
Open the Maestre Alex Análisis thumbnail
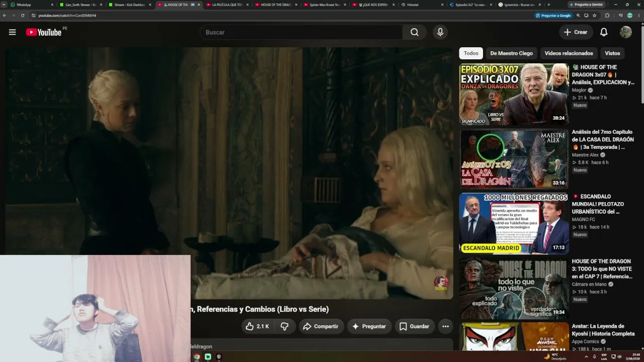tap(514, 159)
